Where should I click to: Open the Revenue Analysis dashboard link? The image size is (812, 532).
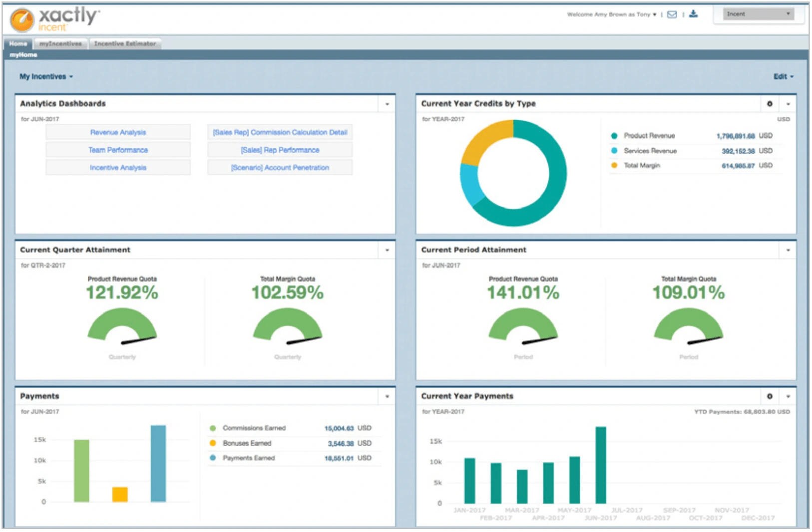coord(118,132)
